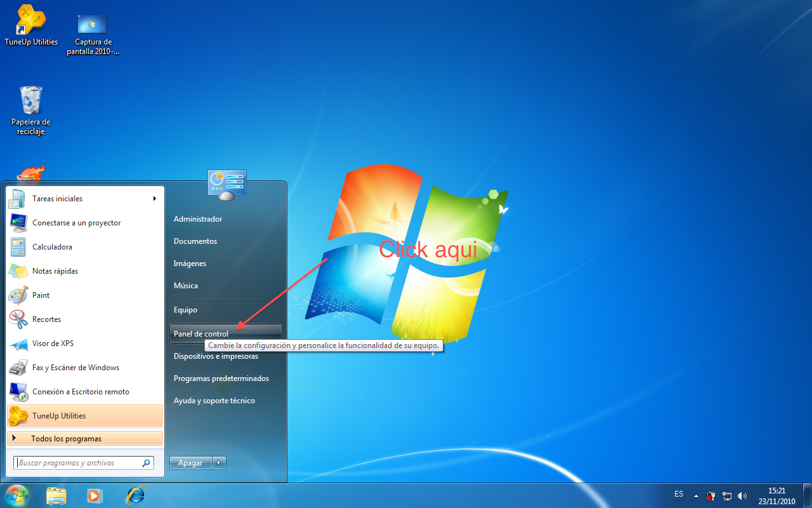Show hidden notification area icons
812x508 pixels.
(696, 496)
